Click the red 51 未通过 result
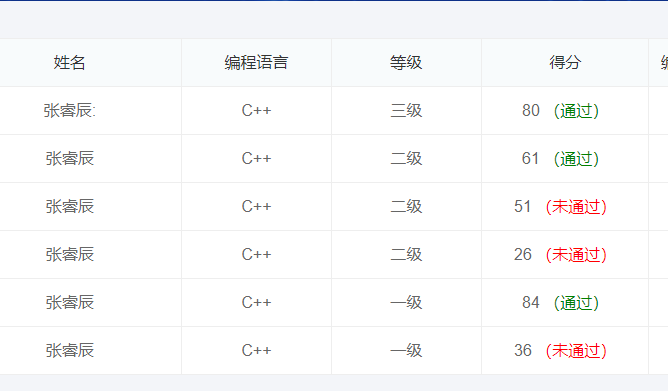Screen dimensions: 668x391 560,207
